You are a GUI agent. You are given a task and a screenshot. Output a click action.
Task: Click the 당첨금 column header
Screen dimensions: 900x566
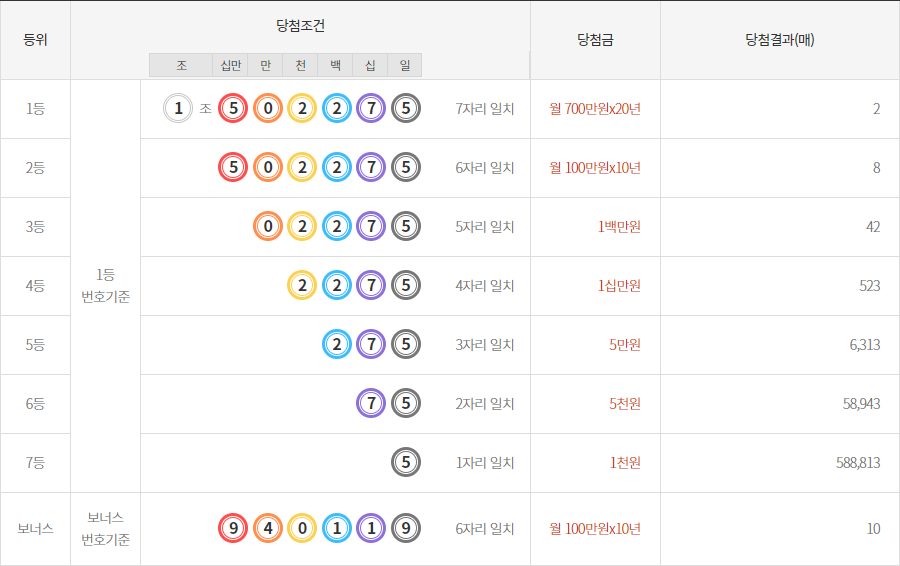click(595, 40)
